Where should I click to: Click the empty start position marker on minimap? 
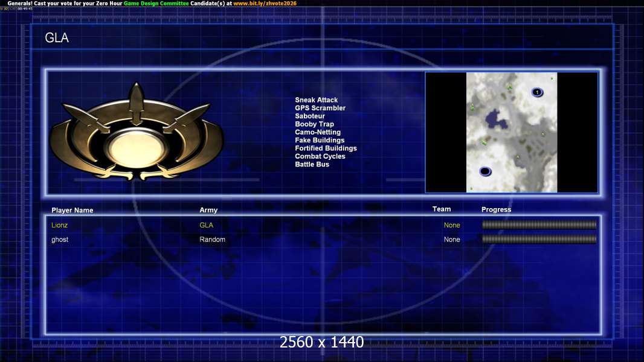(x=485, y=171)
